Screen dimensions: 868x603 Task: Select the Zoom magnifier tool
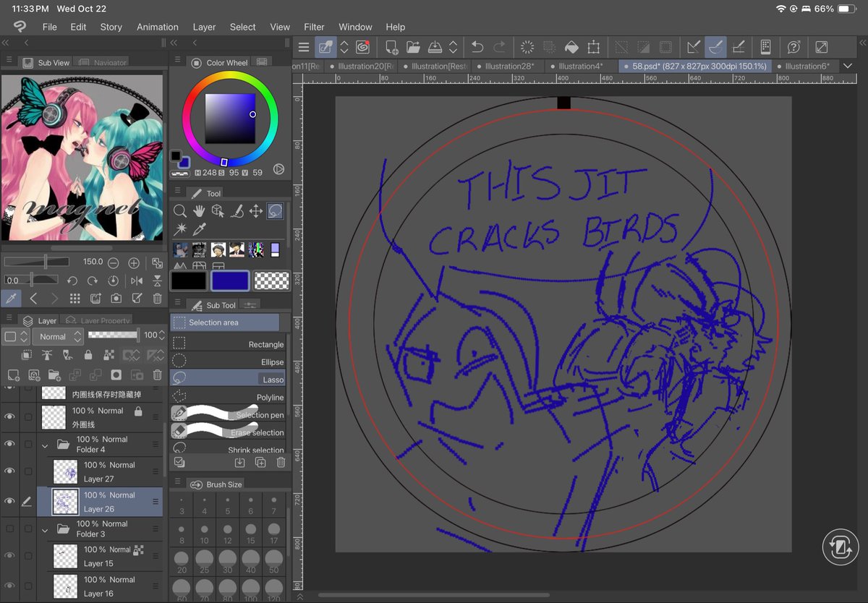tap(180, 211)
